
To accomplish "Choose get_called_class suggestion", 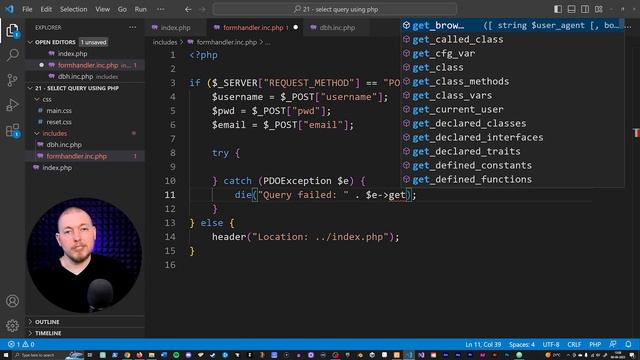I will [x=512, y=39].
